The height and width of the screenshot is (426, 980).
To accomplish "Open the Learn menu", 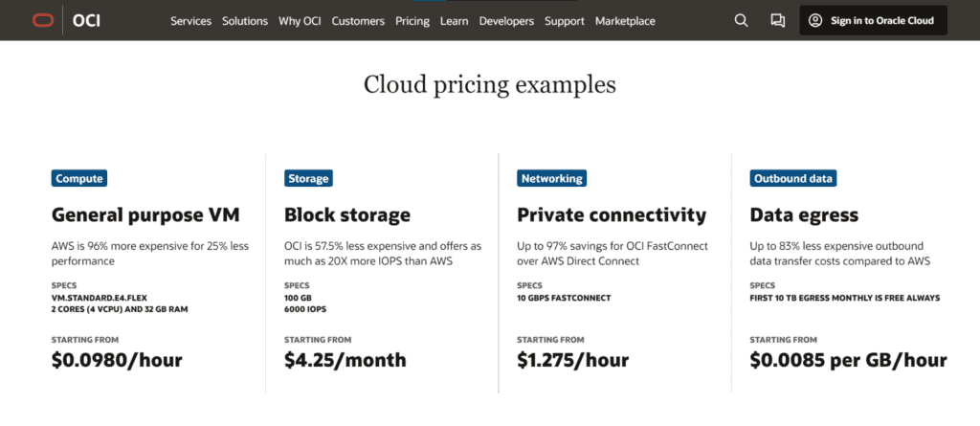I will 455,21.
